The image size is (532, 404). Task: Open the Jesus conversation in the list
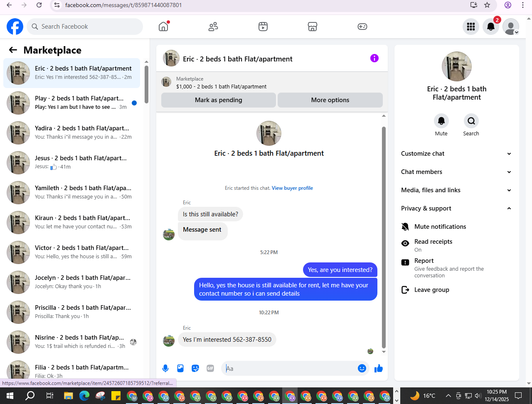click(x=72, y=163)
